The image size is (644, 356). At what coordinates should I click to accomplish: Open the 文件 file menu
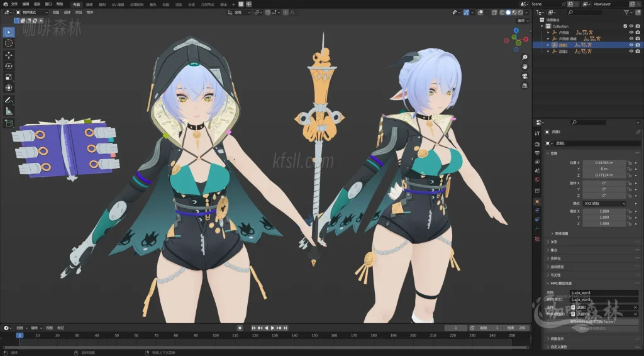coord(14,4)
